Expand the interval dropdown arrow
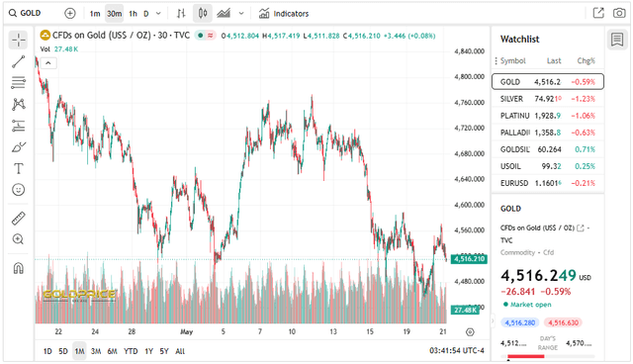Viewport: 633px width, 364px height. click(158, 14)
